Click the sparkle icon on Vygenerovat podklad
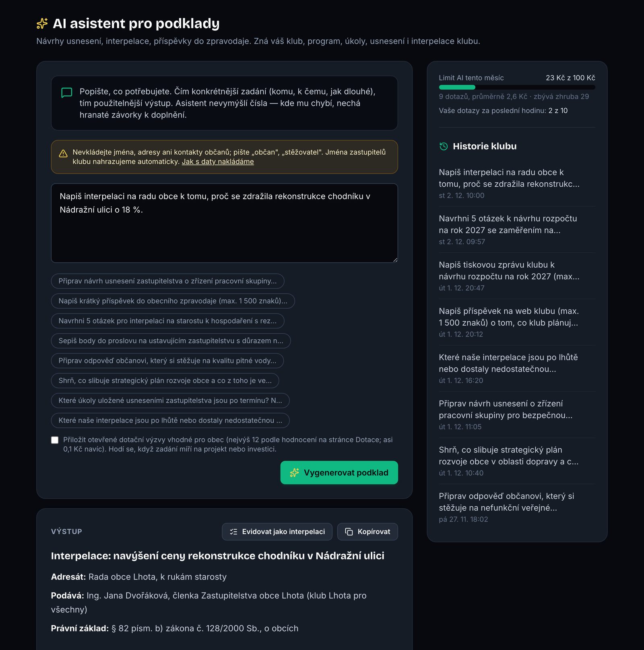 [x=295, y=473]
